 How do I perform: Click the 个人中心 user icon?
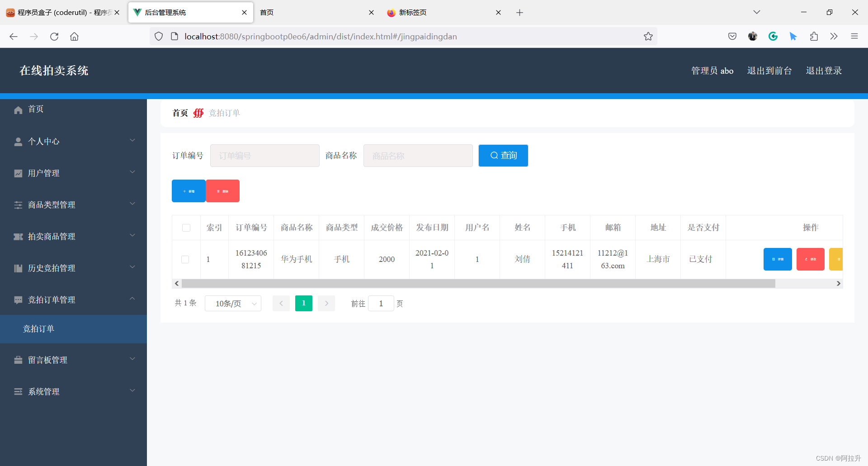[x=18, y=142]
